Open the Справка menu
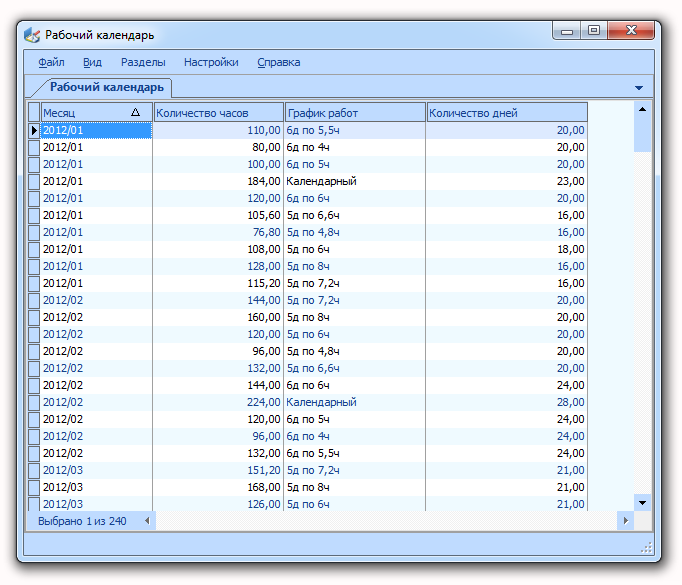 [x=278, y=62]
